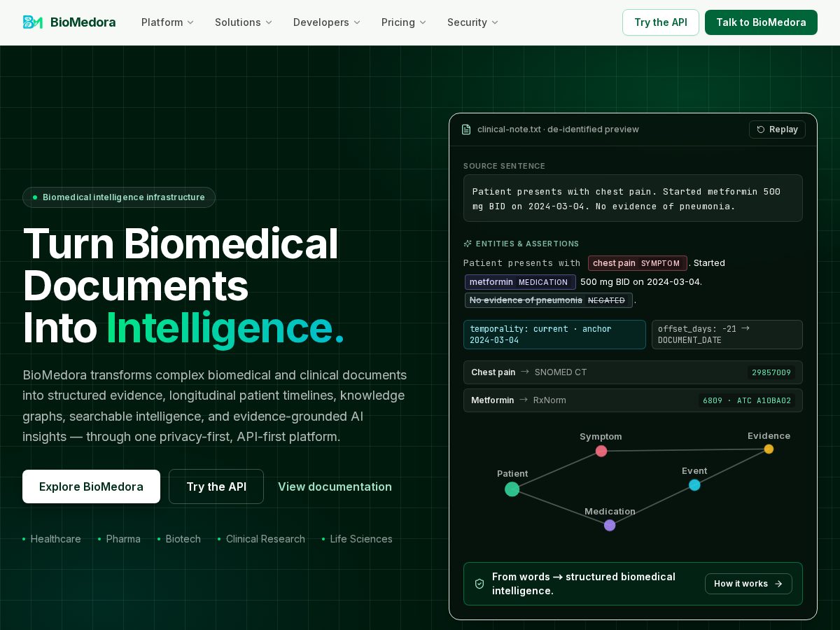840x630 pixels.
Task: Click the pneumonia NEGATED tag
Action: 549,300
